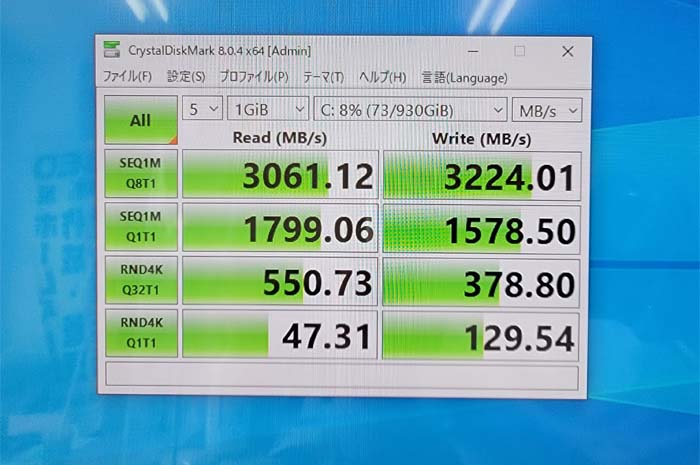Open the 言語(Language) menu
The height and width of the screenshot is (465, 700).
click(x=464, y=78)
